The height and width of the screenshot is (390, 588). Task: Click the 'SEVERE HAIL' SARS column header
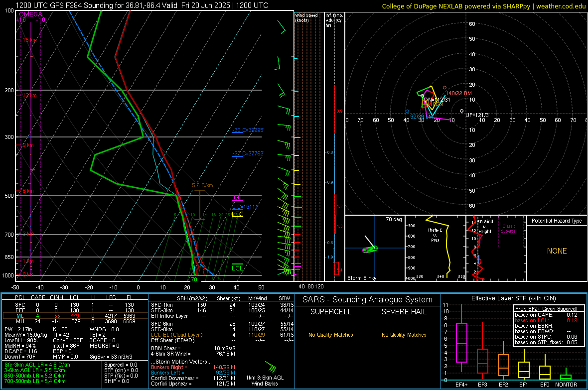point(404,312)
